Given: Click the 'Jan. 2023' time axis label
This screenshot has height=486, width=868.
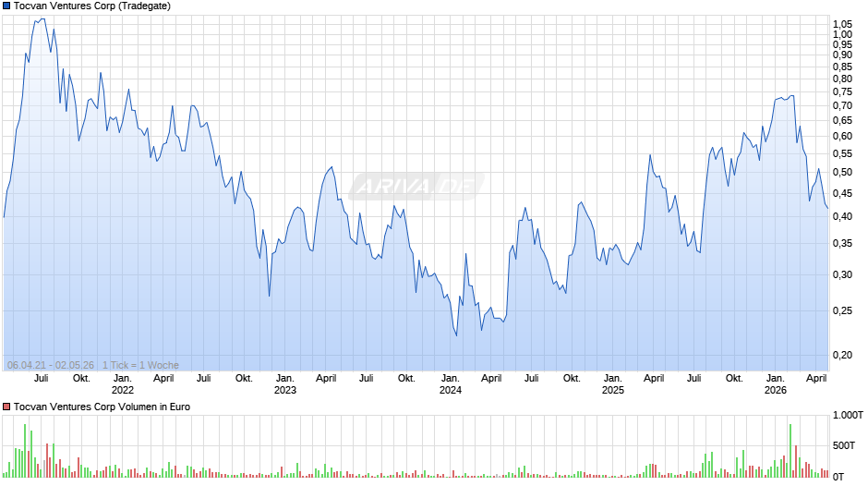Looking at the screenshot, I should (x=285, y=384).
